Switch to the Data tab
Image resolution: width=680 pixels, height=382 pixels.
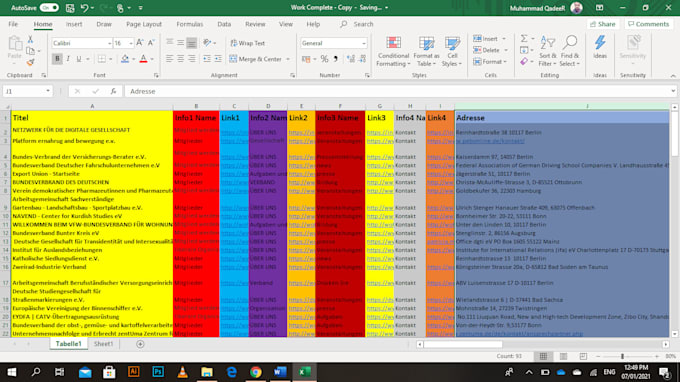tap(224, 24)
